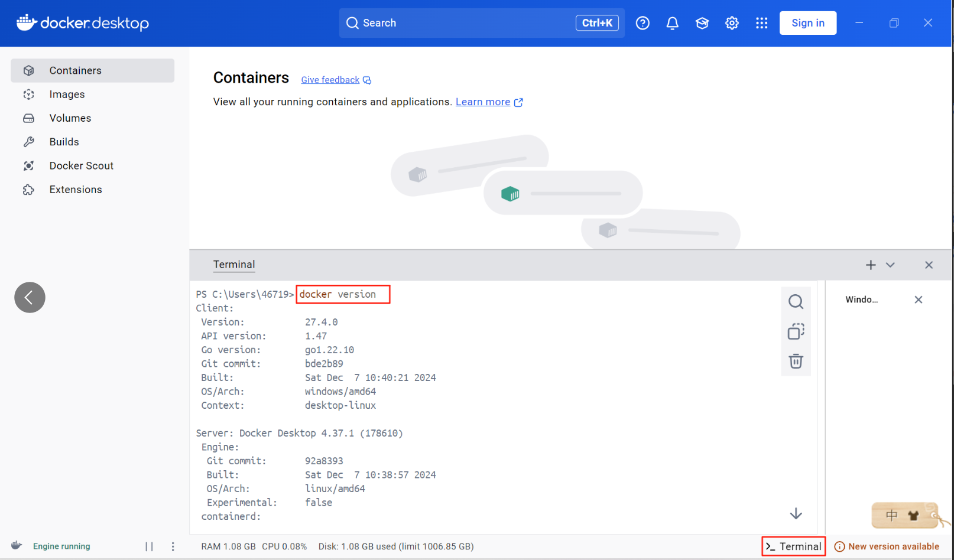Image resolution: width=954 pixels, height=560 pixels.
Task: Click the info icon beside New version available
Action: click(839, 546)
